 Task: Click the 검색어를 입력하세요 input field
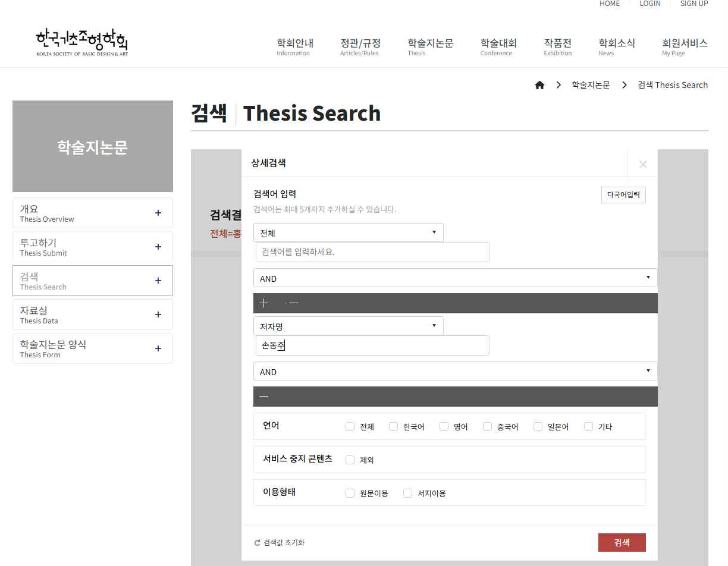(x=372, y=252)
